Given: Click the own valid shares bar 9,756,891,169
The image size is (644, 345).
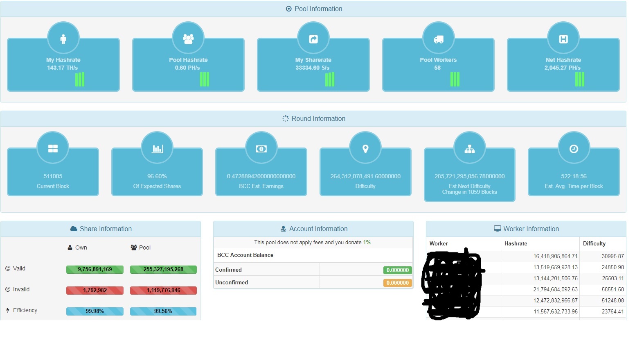Looking at the screenshot, I should [x=95, y=269].
